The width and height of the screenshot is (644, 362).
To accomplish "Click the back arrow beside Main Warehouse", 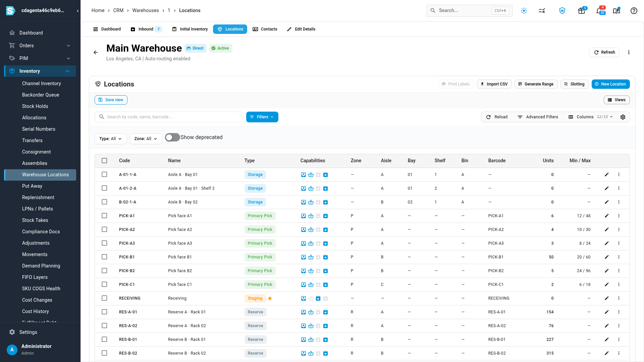I will (x=96, y=52).
